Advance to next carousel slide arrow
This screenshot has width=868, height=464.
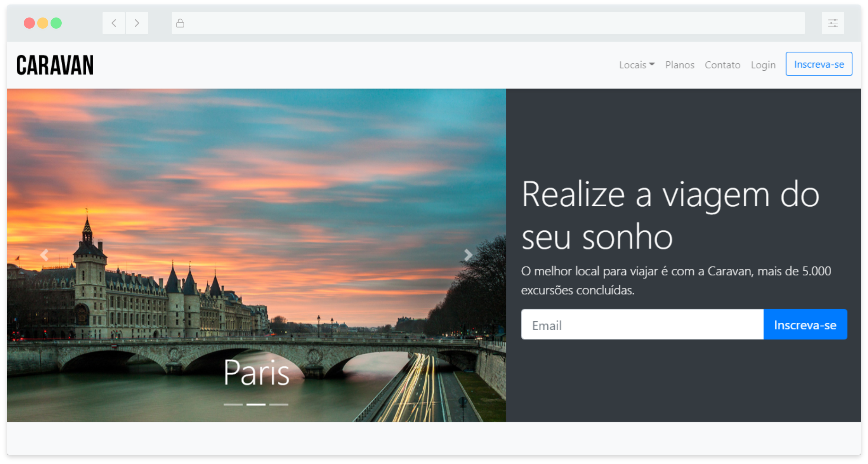click(468, 255)
